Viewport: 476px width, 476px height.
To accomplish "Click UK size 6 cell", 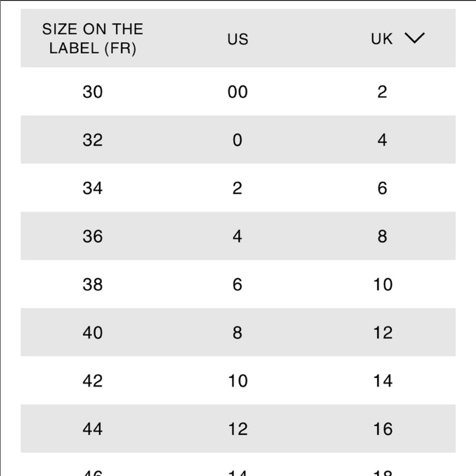I will [x=382, y=188].
